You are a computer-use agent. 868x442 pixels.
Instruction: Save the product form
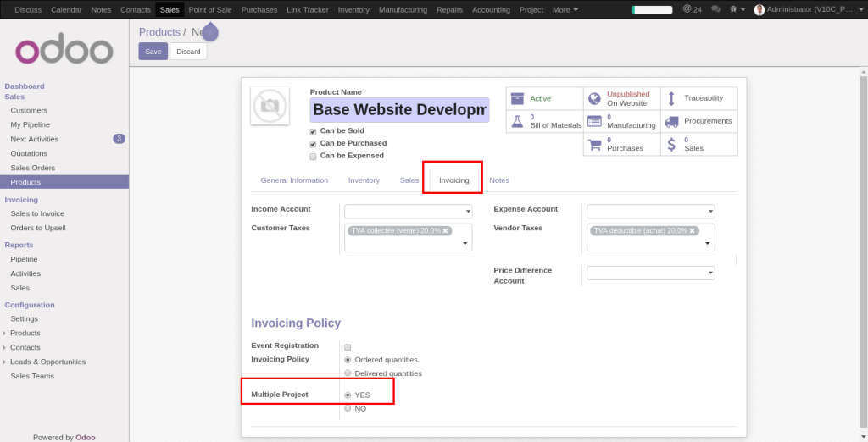coord(153,52)
